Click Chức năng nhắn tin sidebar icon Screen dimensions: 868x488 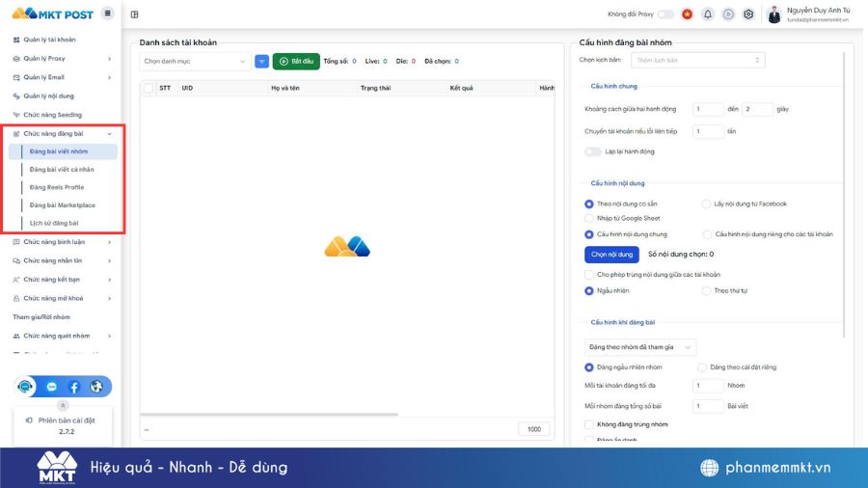tap(16, 260)
